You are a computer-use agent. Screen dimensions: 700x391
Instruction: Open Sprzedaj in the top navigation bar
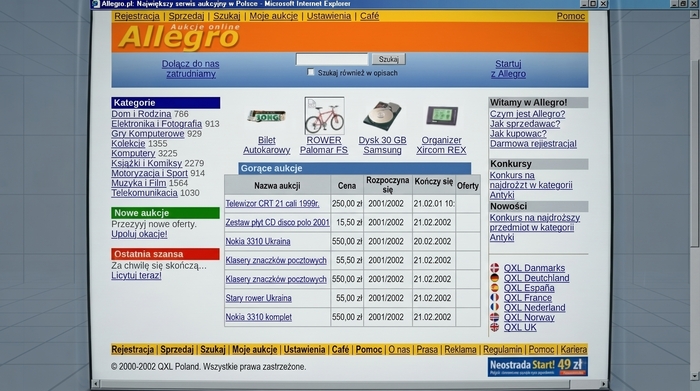click(x=186, y=16)
